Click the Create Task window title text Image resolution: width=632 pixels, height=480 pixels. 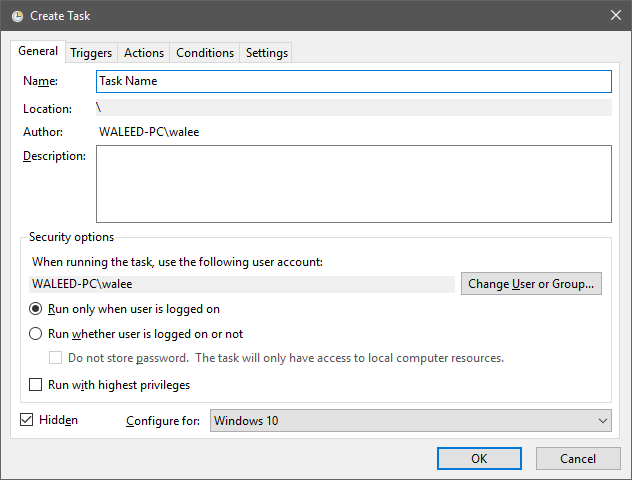tap(60, 16)
